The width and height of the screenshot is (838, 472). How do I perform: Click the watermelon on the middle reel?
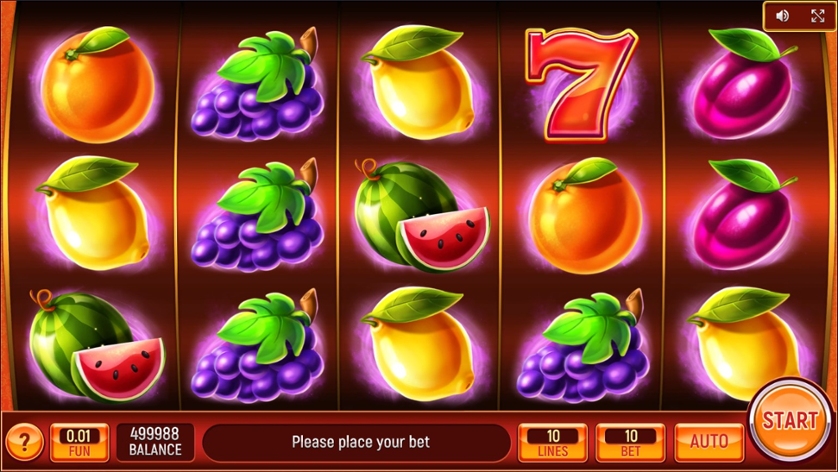point(422,215)
